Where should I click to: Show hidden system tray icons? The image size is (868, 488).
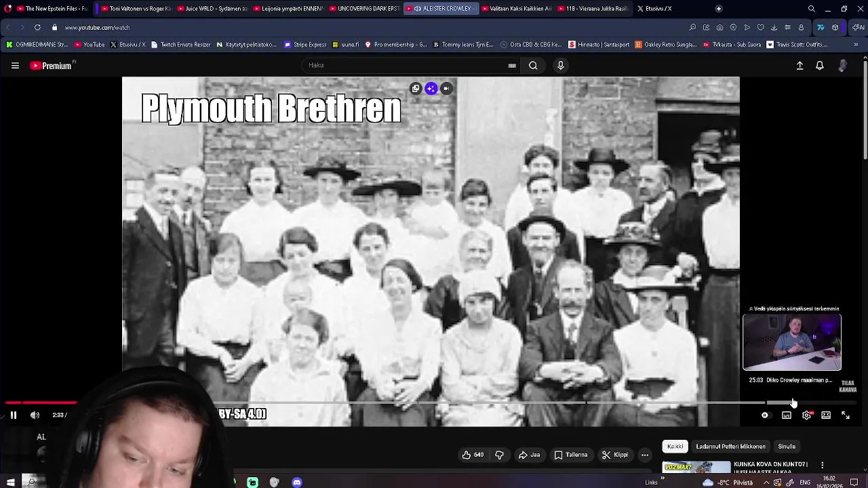pos(766,483)
